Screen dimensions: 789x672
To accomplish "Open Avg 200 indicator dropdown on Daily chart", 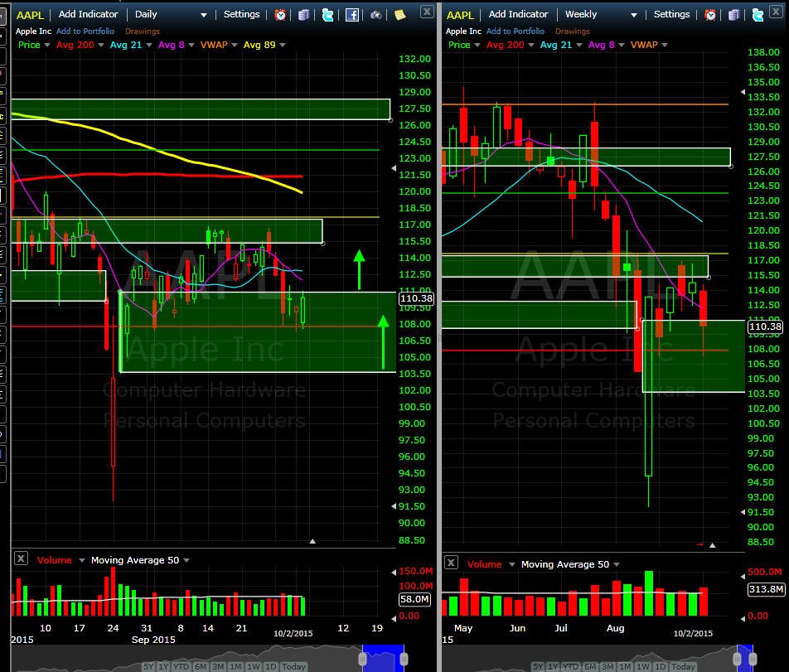I will click(100, 45).
